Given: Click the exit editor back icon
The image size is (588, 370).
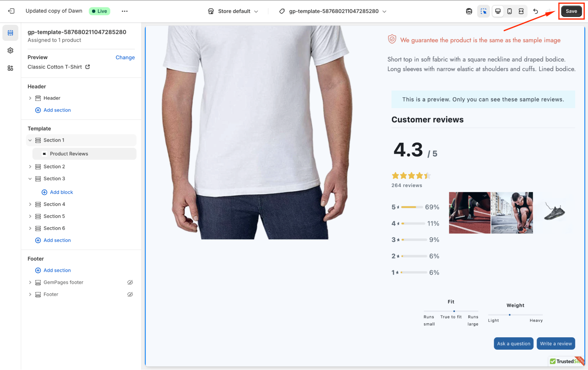Looking at the screenshot, I should [x=11, y=11].
